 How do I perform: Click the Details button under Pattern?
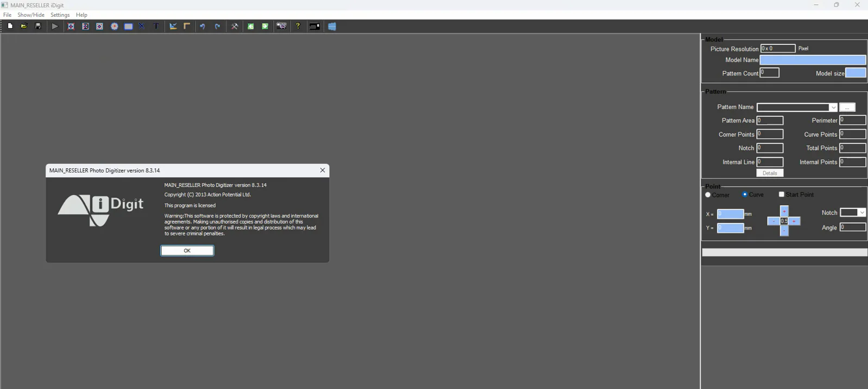(770, 173)
